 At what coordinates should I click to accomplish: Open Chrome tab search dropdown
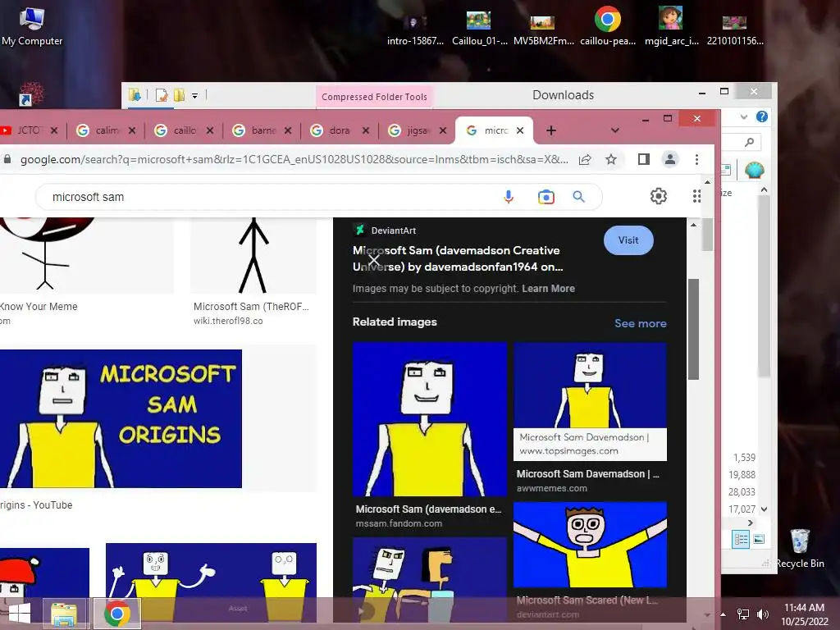[615, 130]
